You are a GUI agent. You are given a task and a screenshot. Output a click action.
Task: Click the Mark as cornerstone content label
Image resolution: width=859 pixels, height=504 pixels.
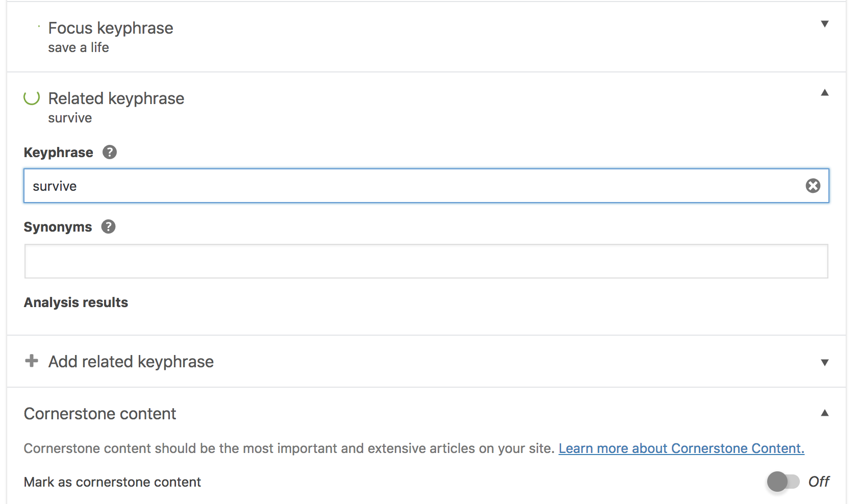(112, 482)
